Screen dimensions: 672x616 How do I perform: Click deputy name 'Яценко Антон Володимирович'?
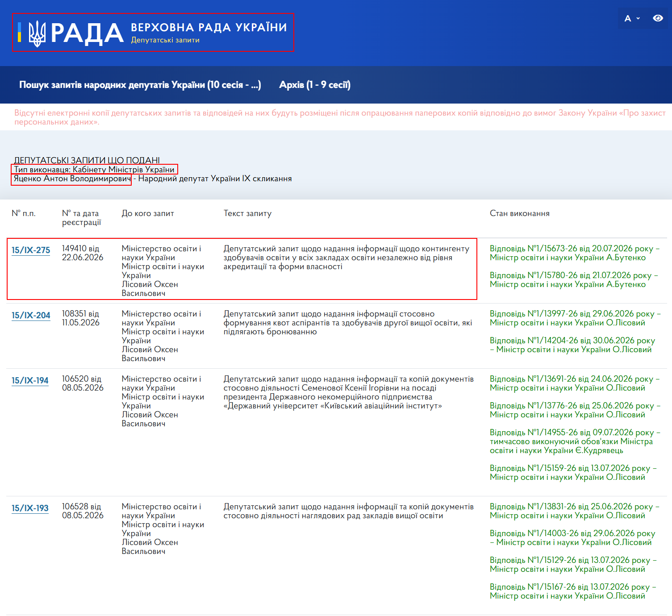pos(72,179)
